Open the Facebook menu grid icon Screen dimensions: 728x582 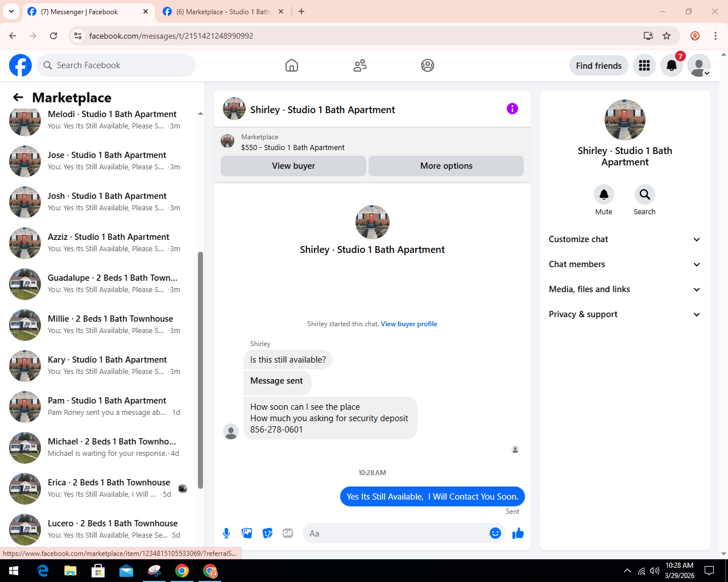(644, 65)
